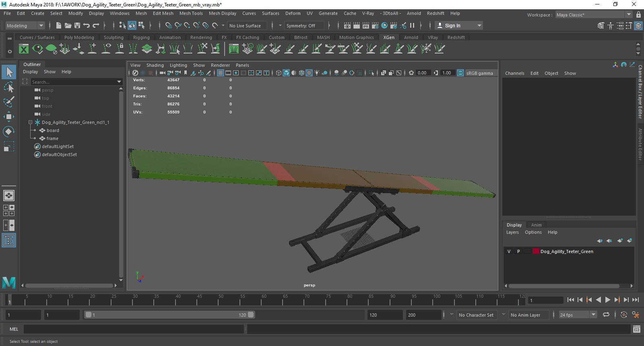Open the XGen window shelf icon

click(24, 49)
